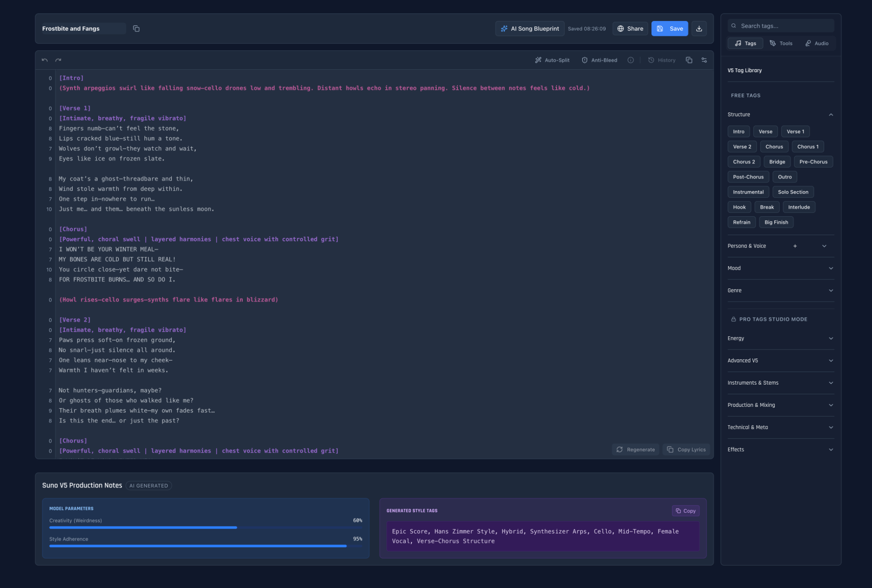This screenshot has width=872, height=588.
Task: Enable Anti-Bleed protection
Action: tap(599, 60)
